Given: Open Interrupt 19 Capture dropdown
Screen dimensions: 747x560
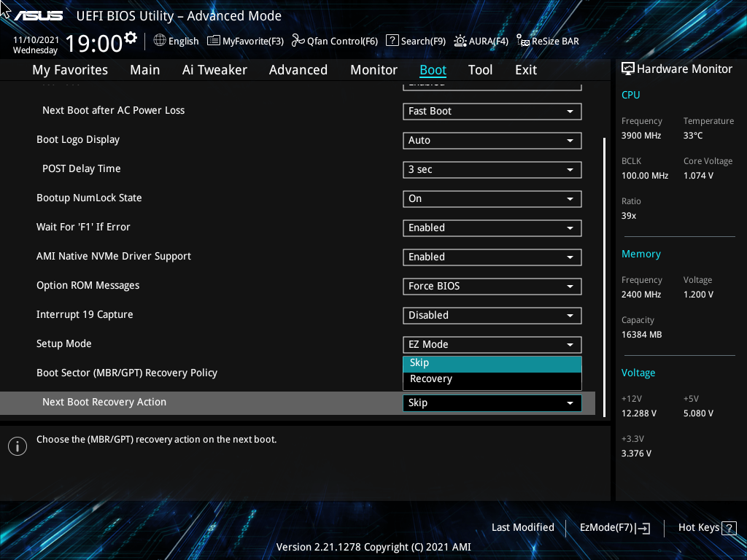Looking at the screenshot, I should [x=492, y=315].
